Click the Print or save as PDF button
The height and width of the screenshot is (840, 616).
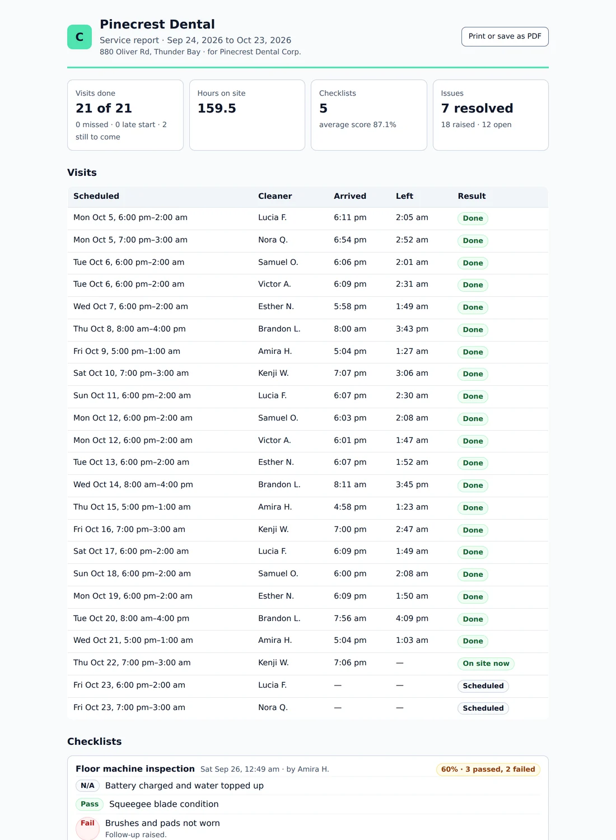[505, 36]
